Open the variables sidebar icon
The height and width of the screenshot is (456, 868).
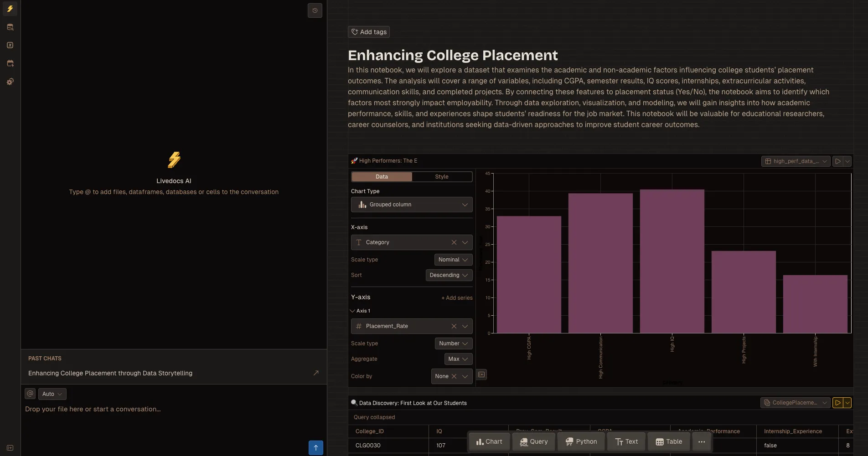tap(10, 45)
